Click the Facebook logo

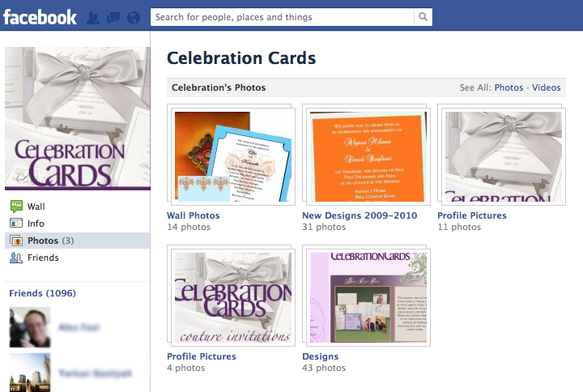coord(40,17)
